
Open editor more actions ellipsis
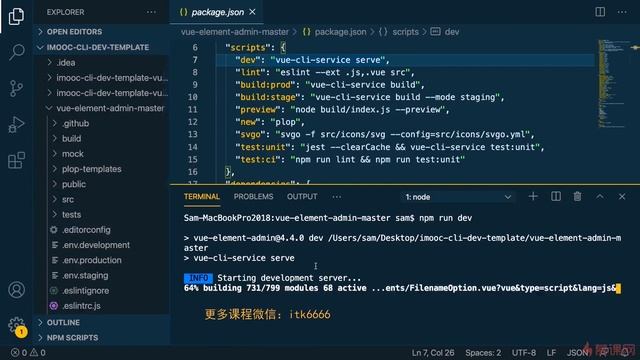pyautogui.click(x=622, y=12)
